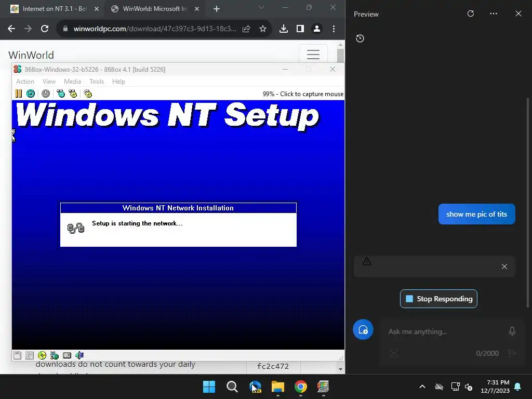Click the network status icon in 86Box

pos(54,355)
